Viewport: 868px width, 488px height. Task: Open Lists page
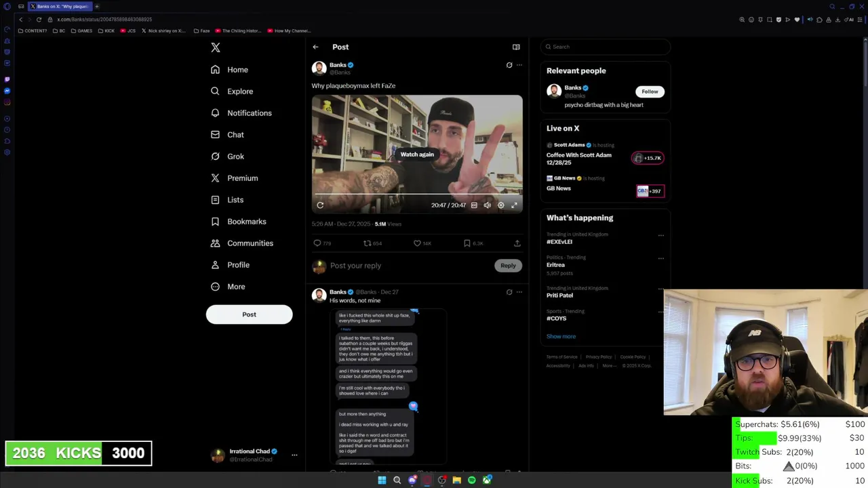[x=227, y=200]
